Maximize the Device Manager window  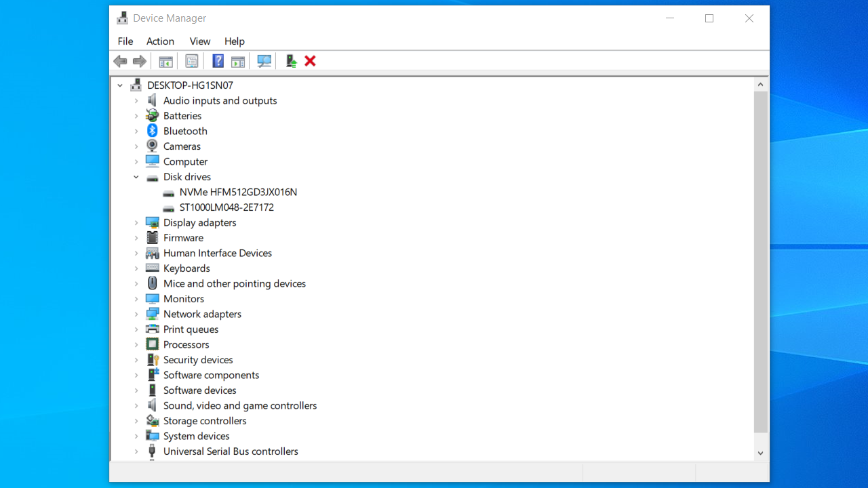[x=709, y=18]
